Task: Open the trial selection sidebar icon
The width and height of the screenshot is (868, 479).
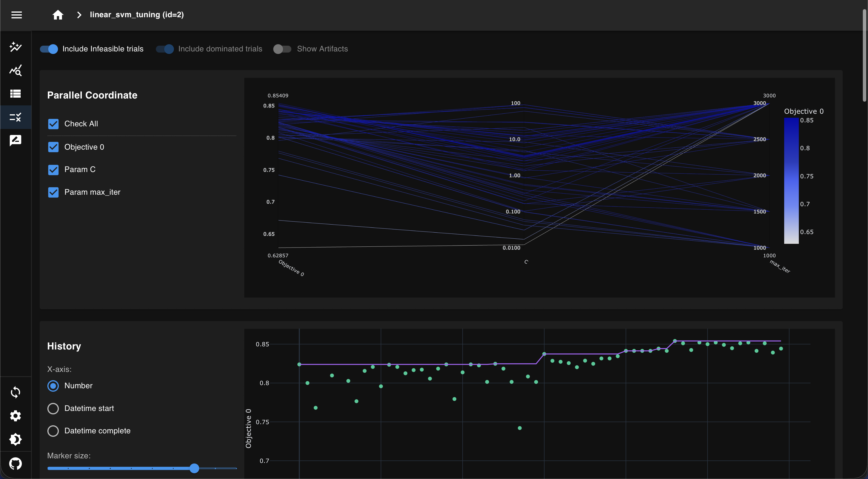Action: (x=15, y=117)
